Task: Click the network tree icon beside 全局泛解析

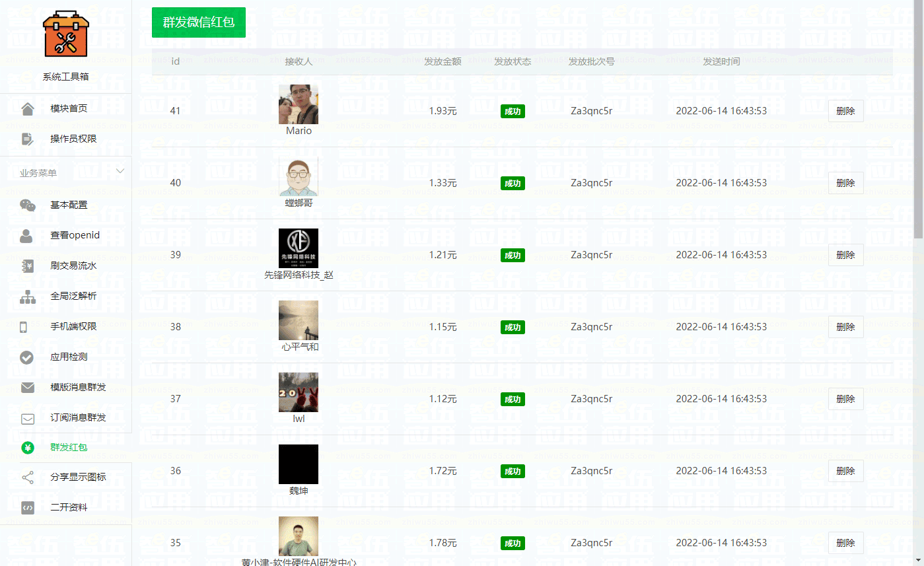Action: [27, 297]
